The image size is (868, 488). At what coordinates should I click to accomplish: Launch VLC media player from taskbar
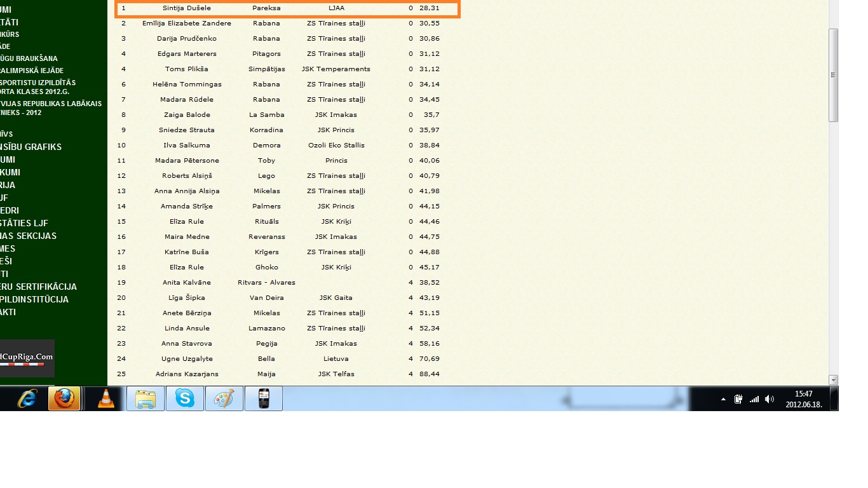pyautogui.click(x=106, y=399)
